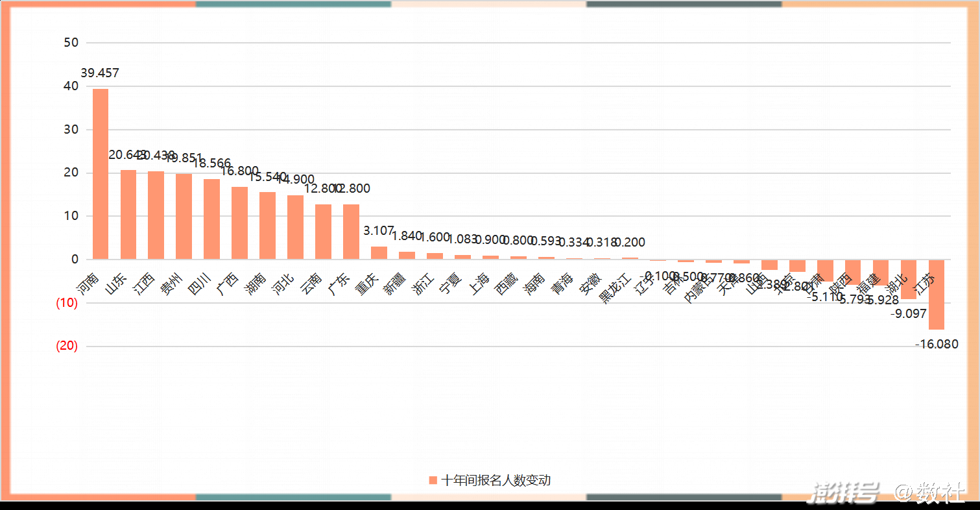Select the 广西 bar
Viewport: 980px width, 510px height.
(239, 223)
